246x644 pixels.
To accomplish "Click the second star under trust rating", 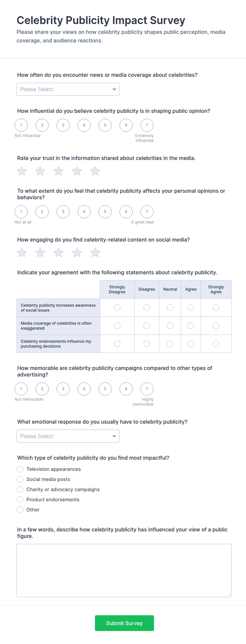I will [40, 171].
